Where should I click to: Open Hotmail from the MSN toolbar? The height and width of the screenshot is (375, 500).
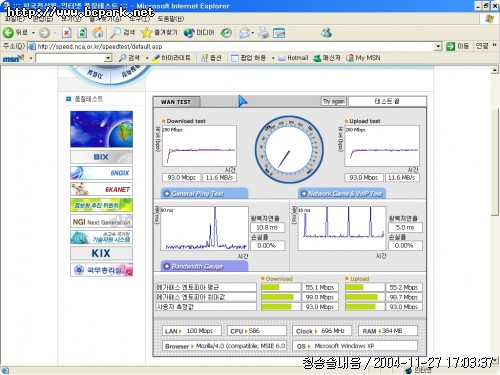pos(293,58)
